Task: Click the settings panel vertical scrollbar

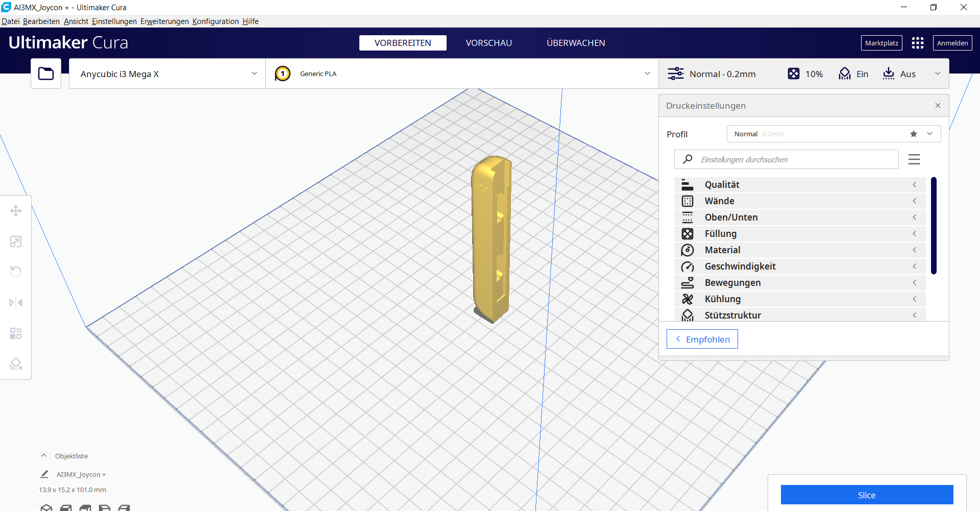Action: [x=934, y=226]
